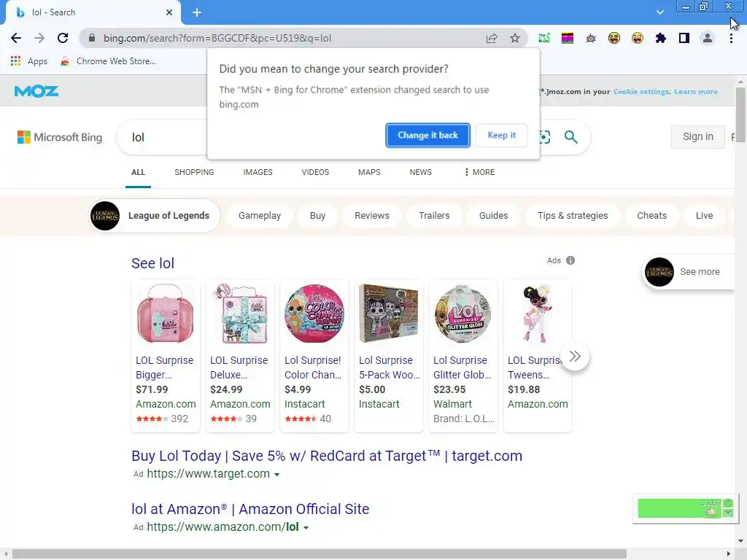747x560 pixels.
Task: Click the visual search camera icon
Action: click(x=544, y=137)
